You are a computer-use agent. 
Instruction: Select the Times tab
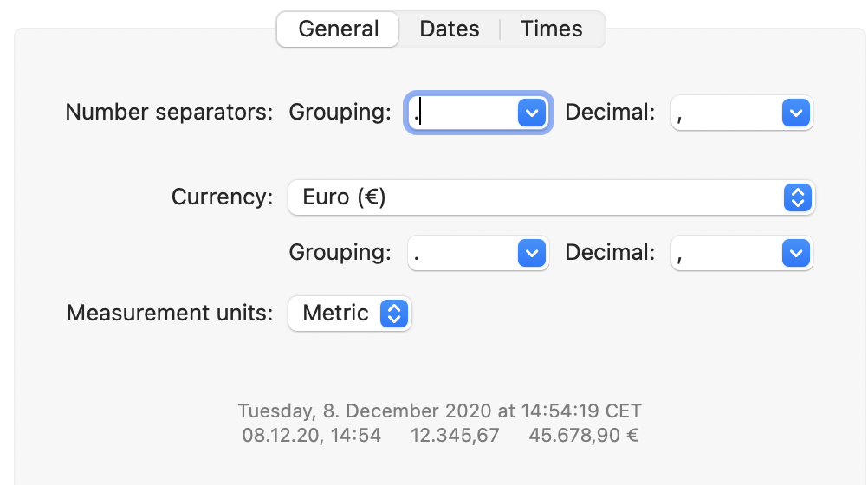551,29
